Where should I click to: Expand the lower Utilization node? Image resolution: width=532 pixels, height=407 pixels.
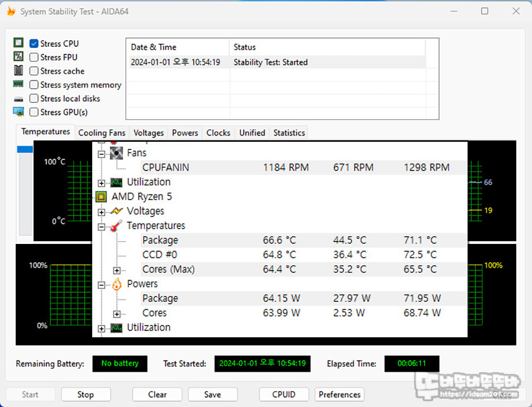click(101, 328)
